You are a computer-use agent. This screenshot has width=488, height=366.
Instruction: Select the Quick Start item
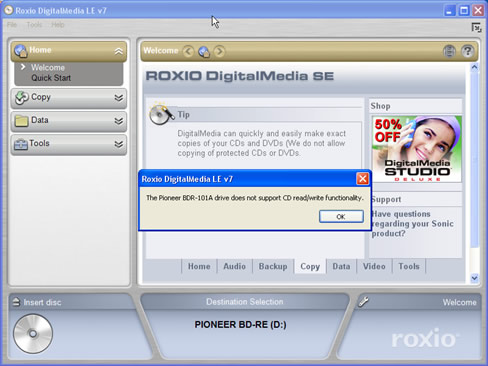coord(51,78)
